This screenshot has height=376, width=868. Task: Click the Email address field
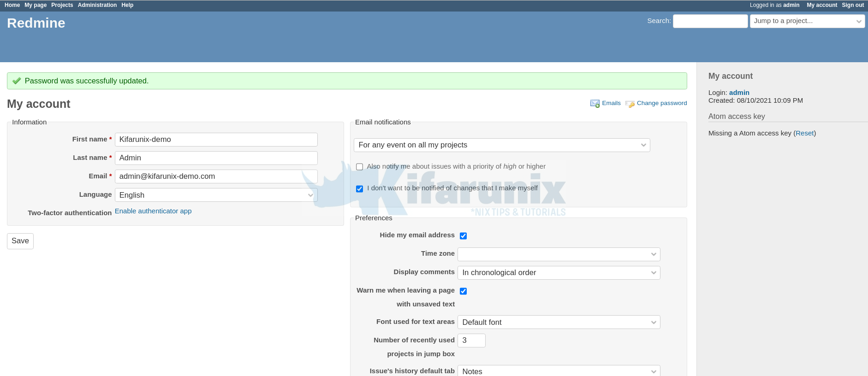click(x=216, y=176)
